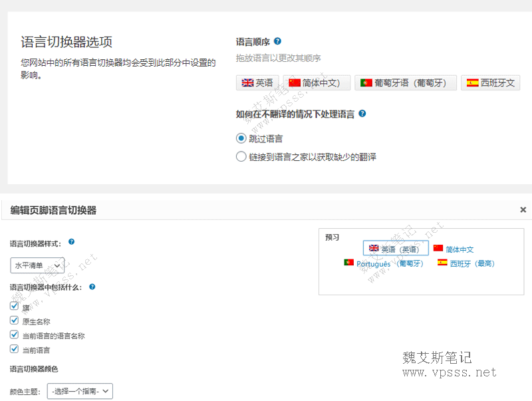Screen dimensions: 532x401
Task: Toggle 当前语言的语言名称 checkbox
Action: point(14,335)
